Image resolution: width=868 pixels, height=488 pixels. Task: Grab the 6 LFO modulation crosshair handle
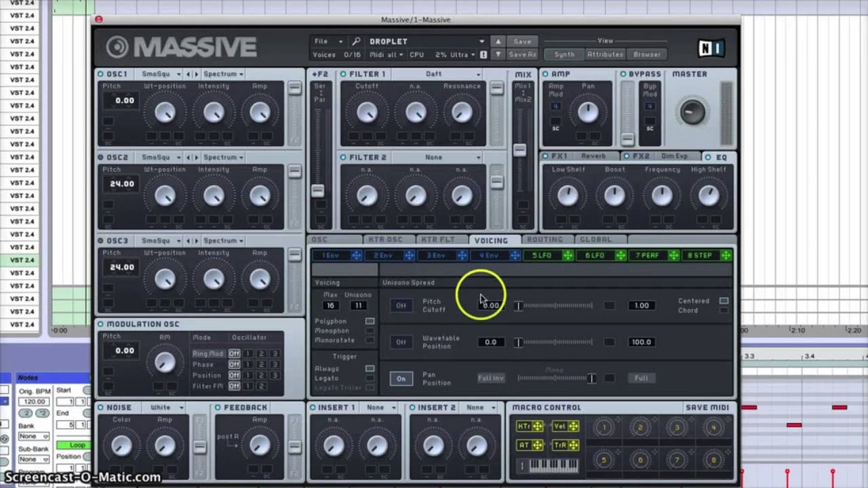[x=620, y=256]
